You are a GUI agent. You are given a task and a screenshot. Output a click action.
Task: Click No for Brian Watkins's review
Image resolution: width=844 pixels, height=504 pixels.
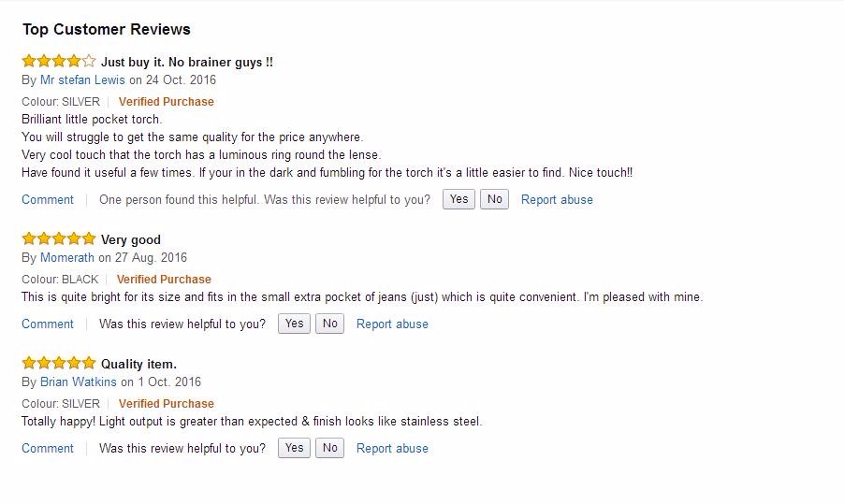(329, 448)
